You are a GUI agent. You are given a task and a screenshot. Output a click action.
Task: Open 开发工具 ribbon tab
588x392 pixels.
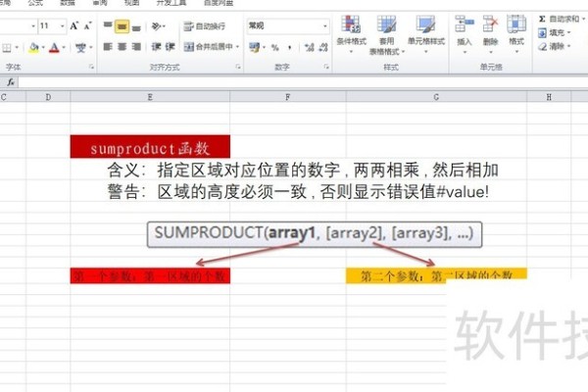click(x=171, y=3)
